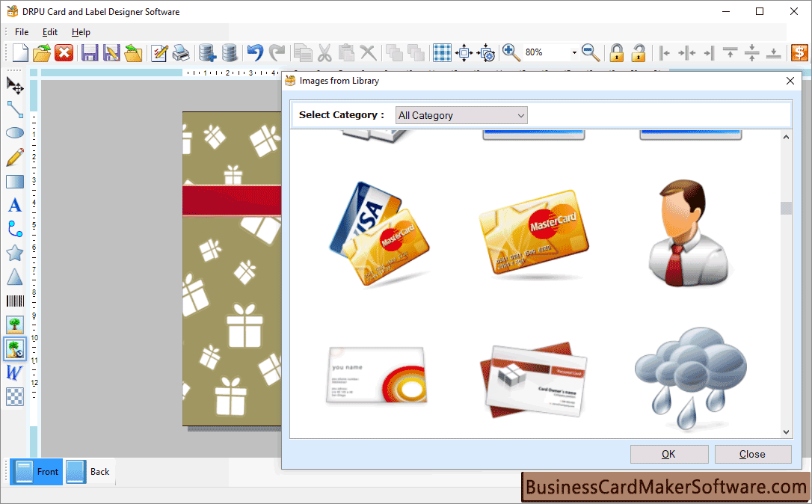Click the dollar sign icon in toolbar
Image resolution: width=812 pixels, height=504 pixels.
pos(799,53)
